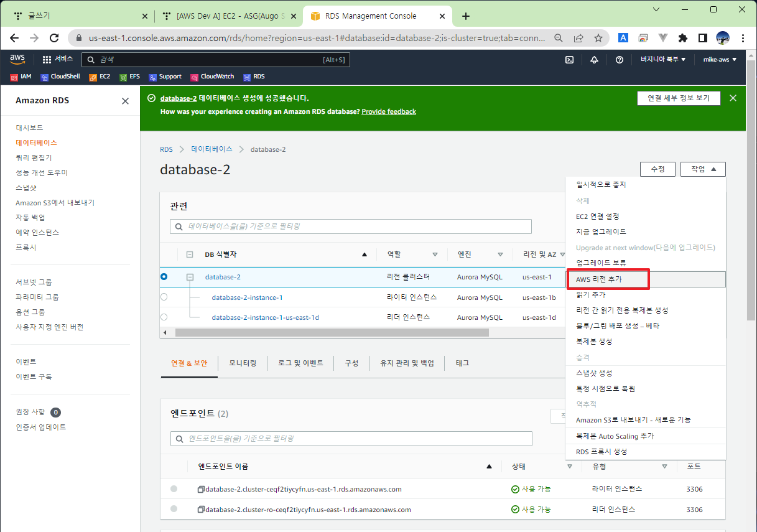The width and height of the screenshot is (757, 532).
Task: Go back in browser history
Action: coord(14,38)
